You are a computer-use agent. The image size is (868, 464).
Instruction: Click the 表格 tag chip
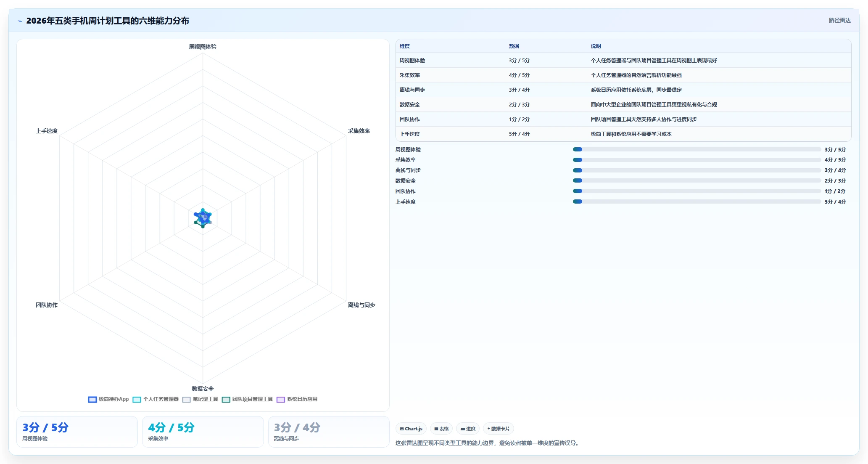click(441, 429)
